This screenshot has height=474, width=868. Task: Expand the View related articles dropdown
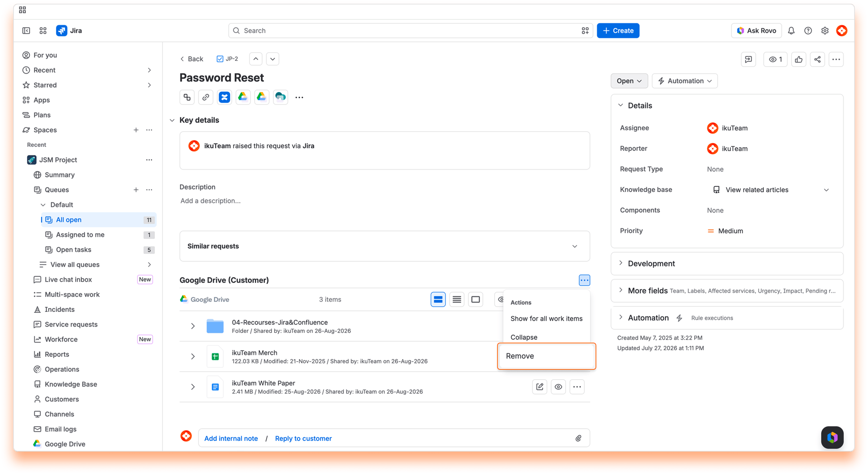pyautogui.click(x=826, y=190)
